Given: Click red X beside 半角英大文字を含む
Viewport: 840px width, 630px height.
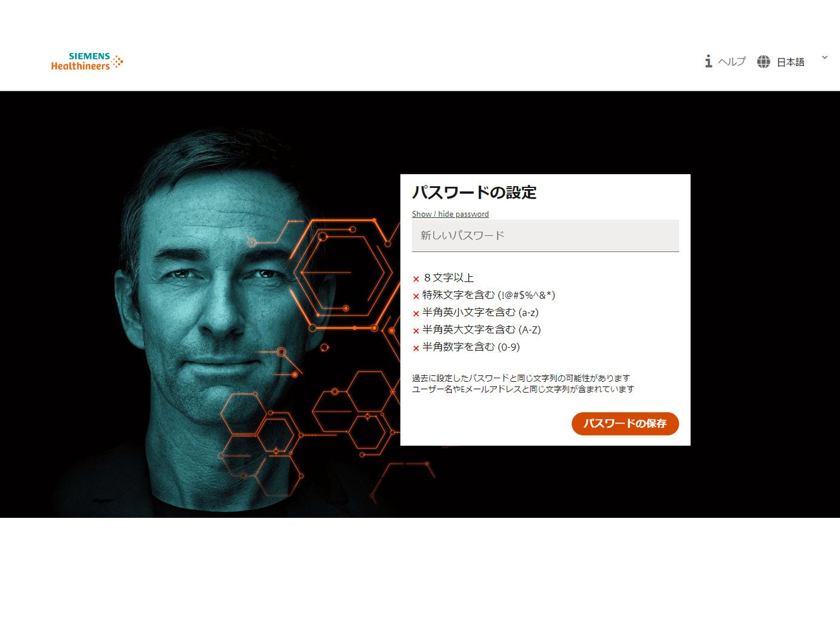Looking at the screenshot, I should click(416, 331).
